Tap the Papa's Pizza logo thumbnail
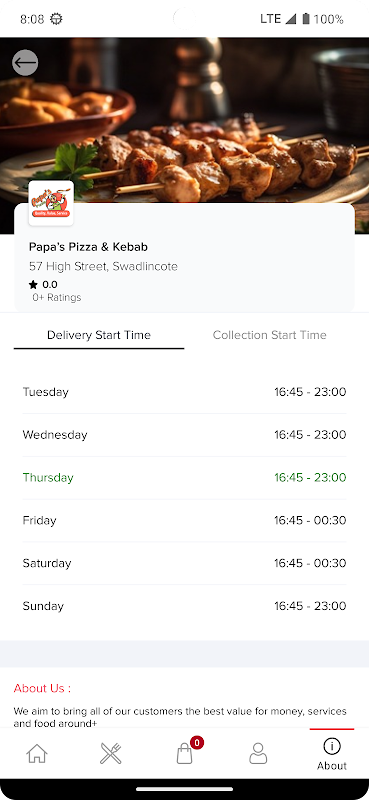 click(x=51, y=203)
